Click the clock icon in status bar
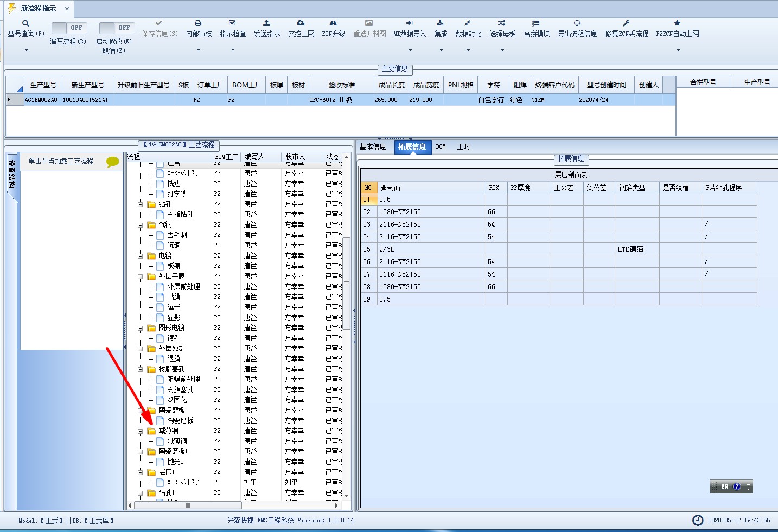 [698, 520]
